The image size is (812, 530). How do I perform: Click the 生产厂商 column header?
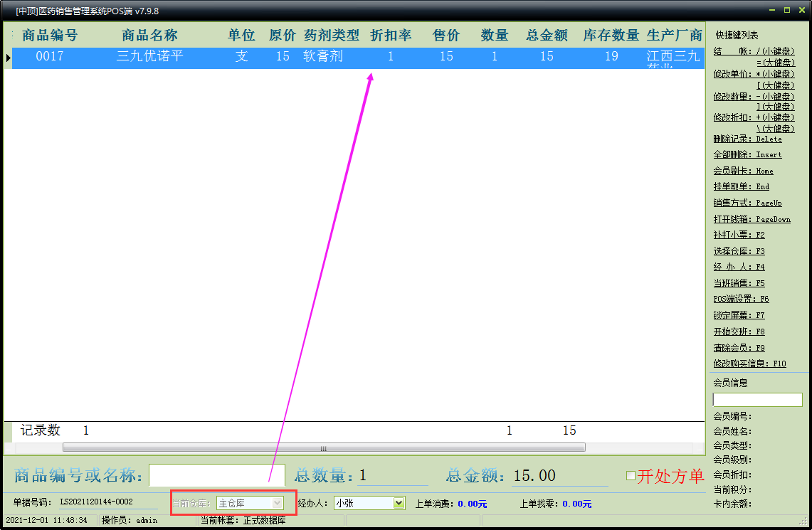(x=674, y=35)
